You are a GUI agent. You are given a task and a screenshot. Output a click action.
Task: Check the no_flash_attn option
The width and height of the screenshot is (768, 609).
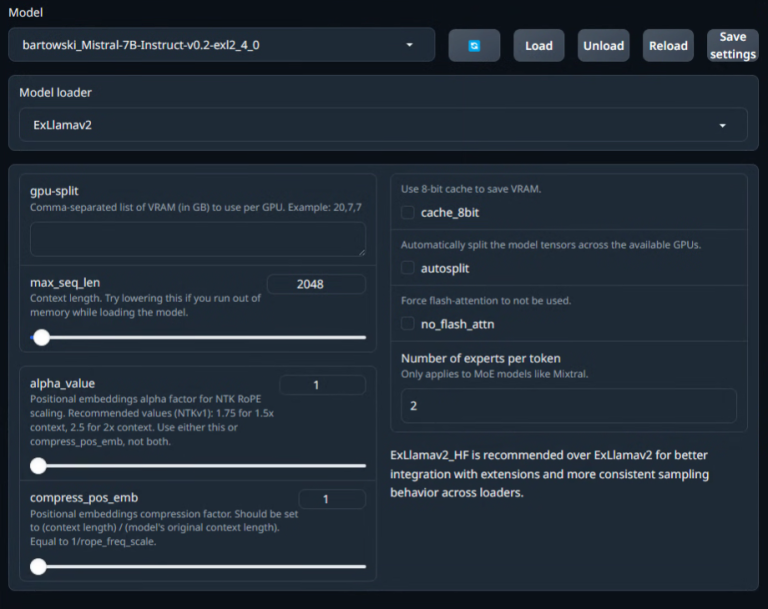[x=408, y=324]
